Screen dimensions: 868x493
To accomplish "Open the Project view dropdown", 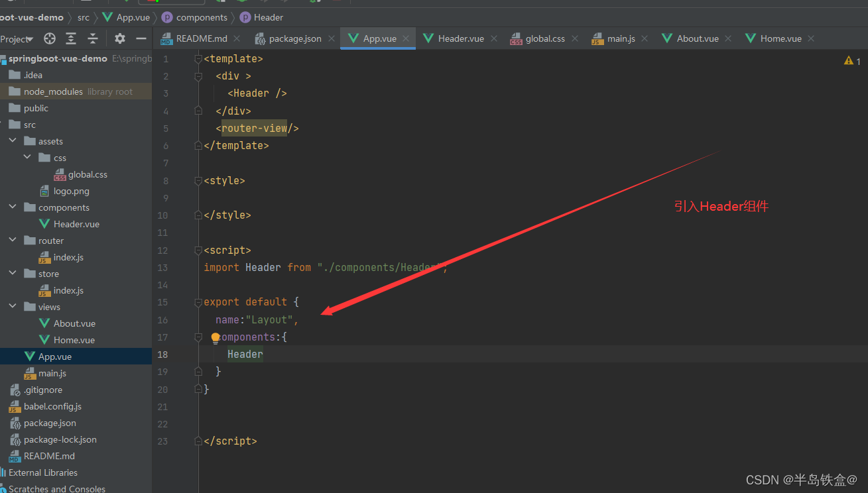I will [x=17, y=39].
